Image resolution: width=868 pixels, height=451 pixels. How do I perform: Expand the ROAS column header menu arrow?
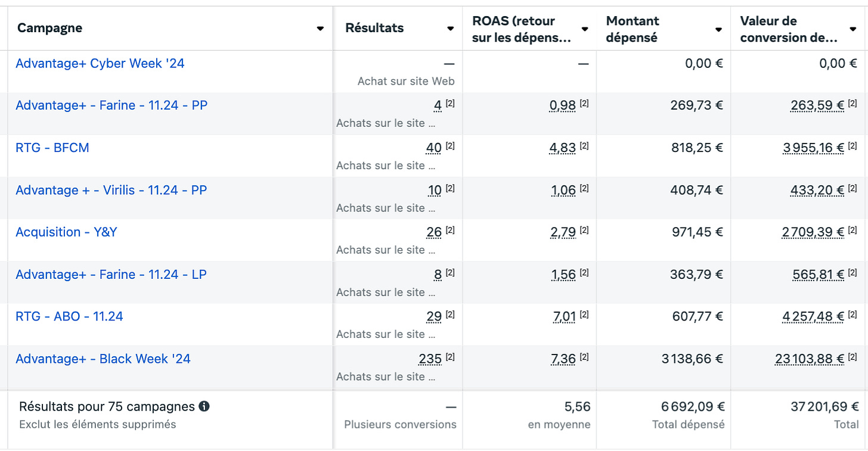click(x=585, y=29)
